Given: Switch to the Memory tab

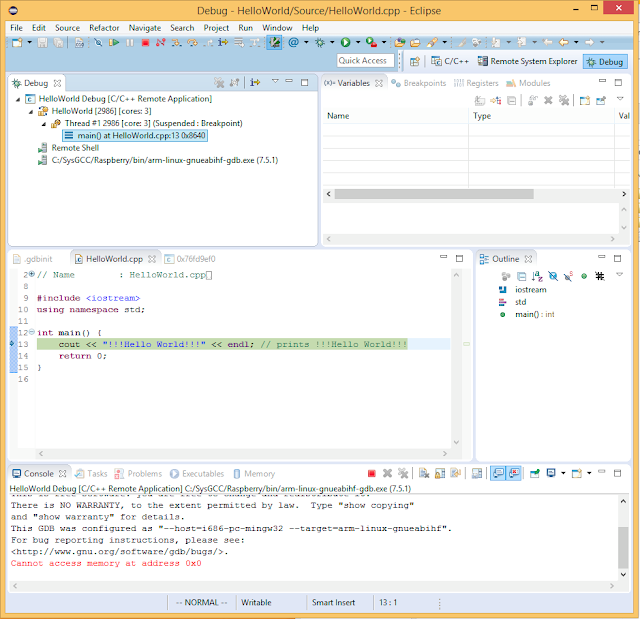Looking at the screenshot, I should [x=255, y=474].
